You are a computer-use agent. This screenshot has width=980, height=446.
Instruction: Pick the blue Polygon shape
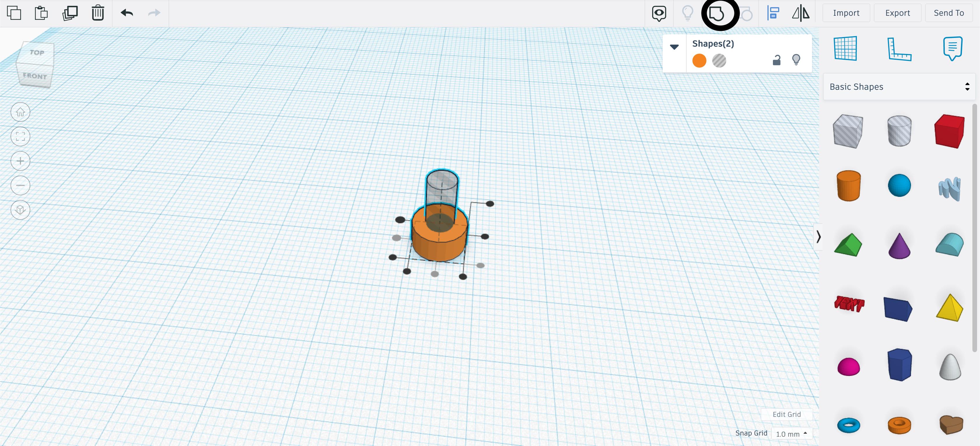(899, 365)
